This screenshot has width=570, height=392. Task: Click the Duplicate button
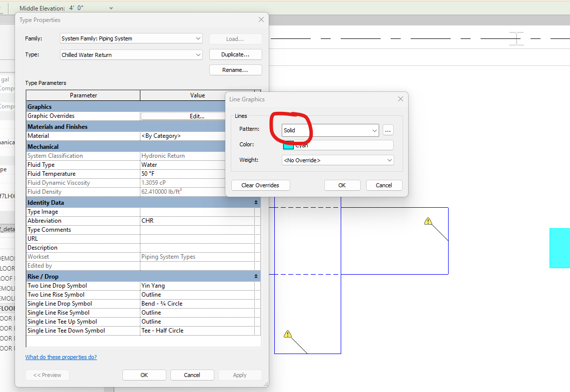[x=235, y=54]
